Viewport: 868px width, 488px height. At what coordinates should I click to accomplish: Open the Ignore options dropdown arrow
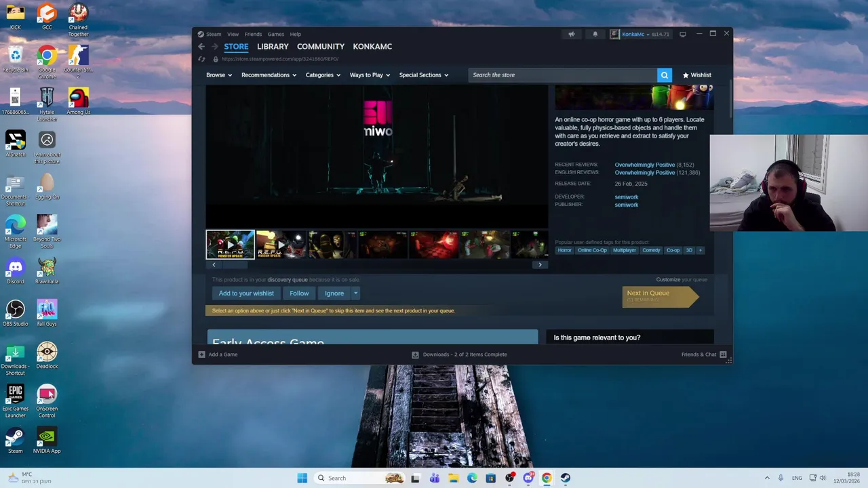coord(355,293)
